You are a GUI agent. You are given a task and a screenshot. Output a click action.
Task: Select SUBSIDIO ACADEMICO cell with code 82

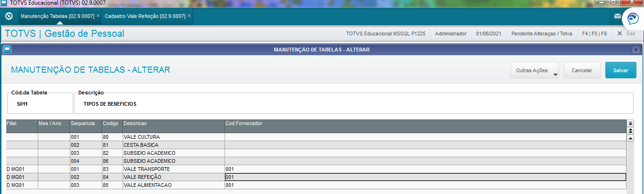point(174,153)
